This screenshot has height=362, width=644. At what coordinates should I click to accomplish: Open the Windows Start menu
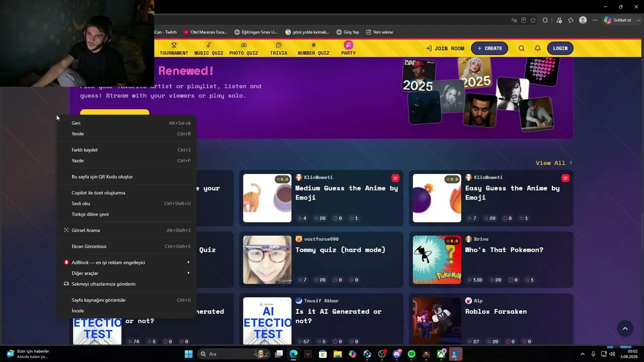coord(189,354)
